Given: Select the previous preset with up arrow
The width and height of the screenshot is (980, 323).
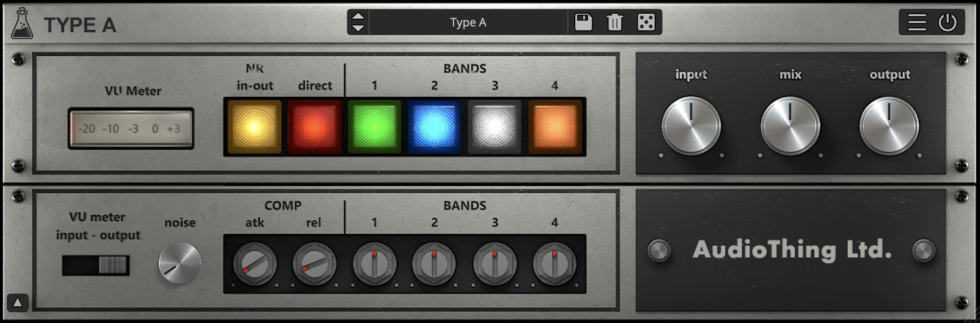Looking at the screenshot, I should coord(358,16).
